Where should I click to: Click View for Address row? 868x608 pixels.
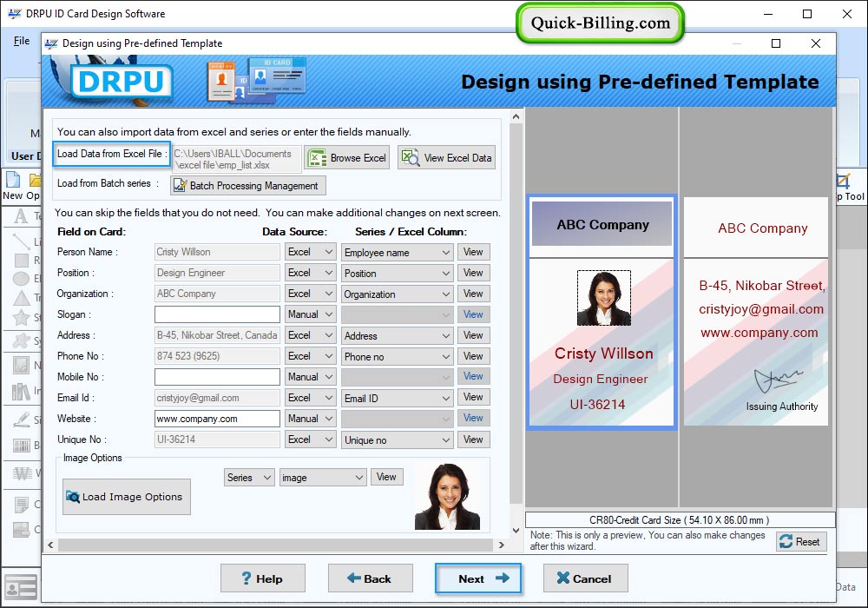click(x=473, y=335)
